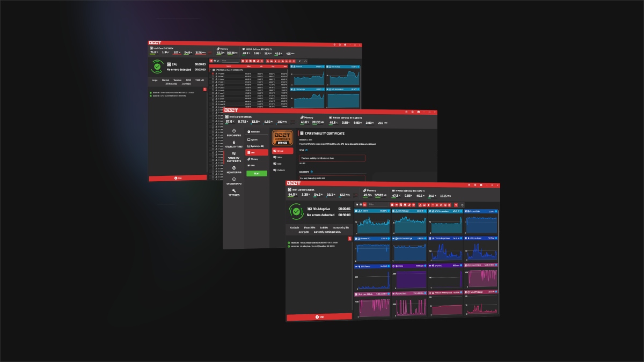Toggle the P-core 0 row checkbox, back window
This screenshot has width=644, height=362.
tap(213, 73)
